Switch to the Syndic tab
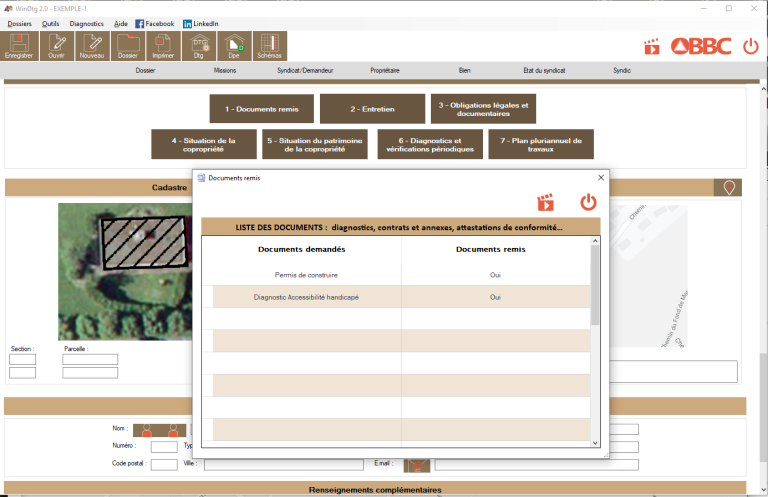Viewport: 768px width, 497px height. click(622, 71)
